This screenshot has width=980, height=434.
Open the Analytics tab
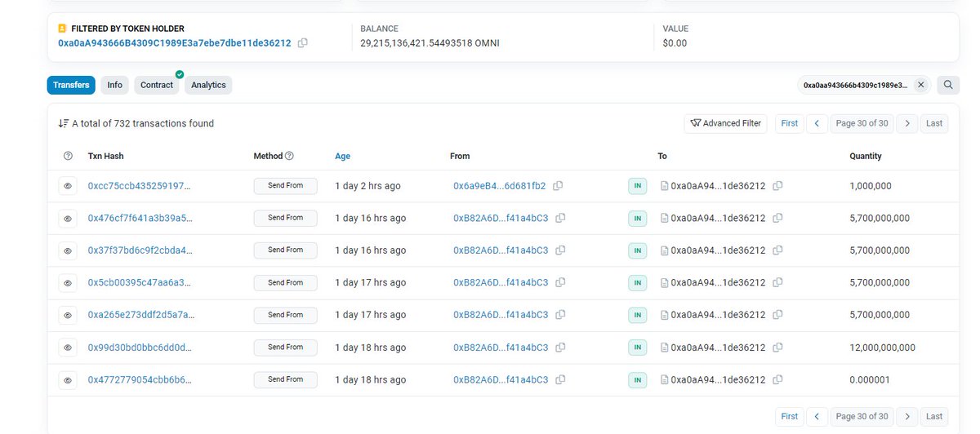pyautogui.click(x=208, y=85)
